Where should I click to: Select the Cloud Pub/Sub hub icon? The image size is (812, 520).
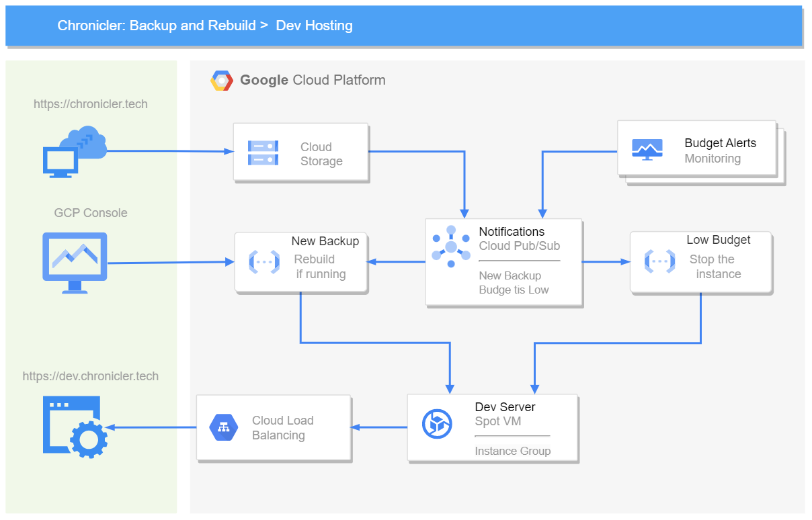[451, 247]
